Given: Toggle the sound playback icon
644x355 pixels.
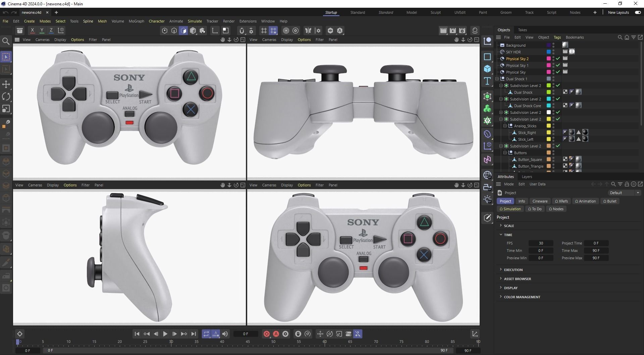Looking at the screenshot, I should coord(225,334).
